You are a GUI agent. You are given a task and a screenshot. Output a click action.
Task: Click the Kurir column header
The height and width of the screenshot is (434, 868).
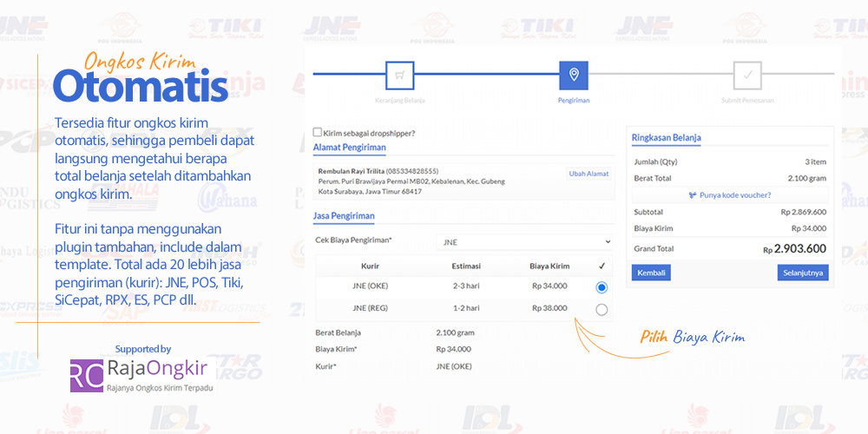click(x=370, y=266)
